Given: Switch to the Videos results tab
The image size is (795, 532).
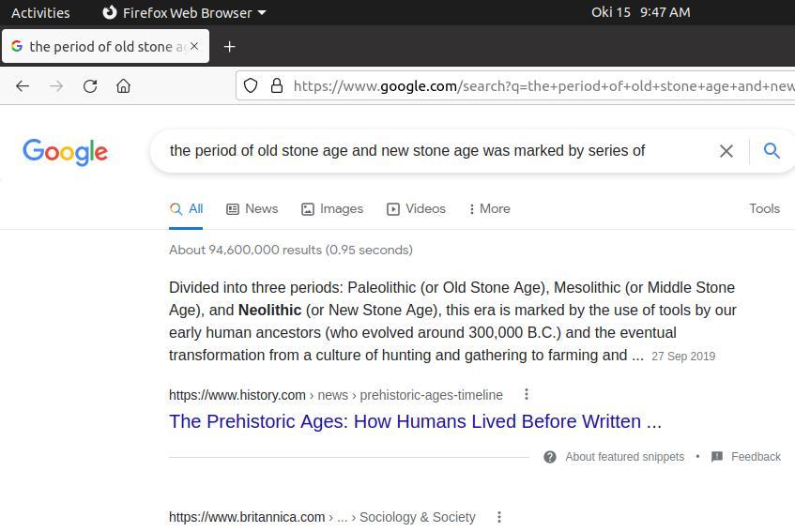Looking at the screenshot, I should [x=417, y=208].
